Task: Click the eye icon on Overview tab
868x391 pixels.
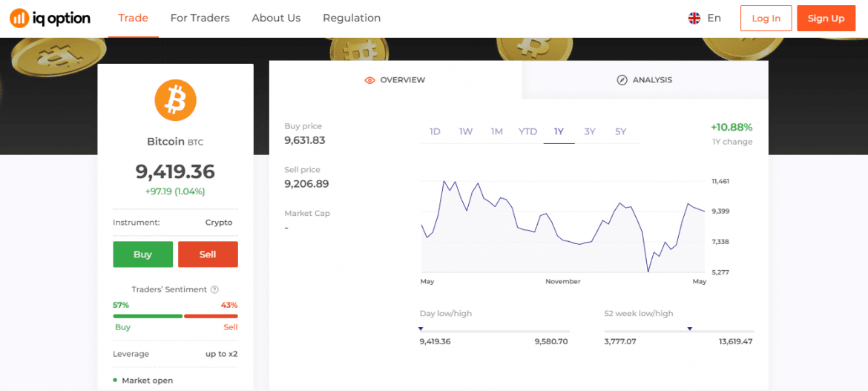Action: pyautogui.click(x=369, y=80)
